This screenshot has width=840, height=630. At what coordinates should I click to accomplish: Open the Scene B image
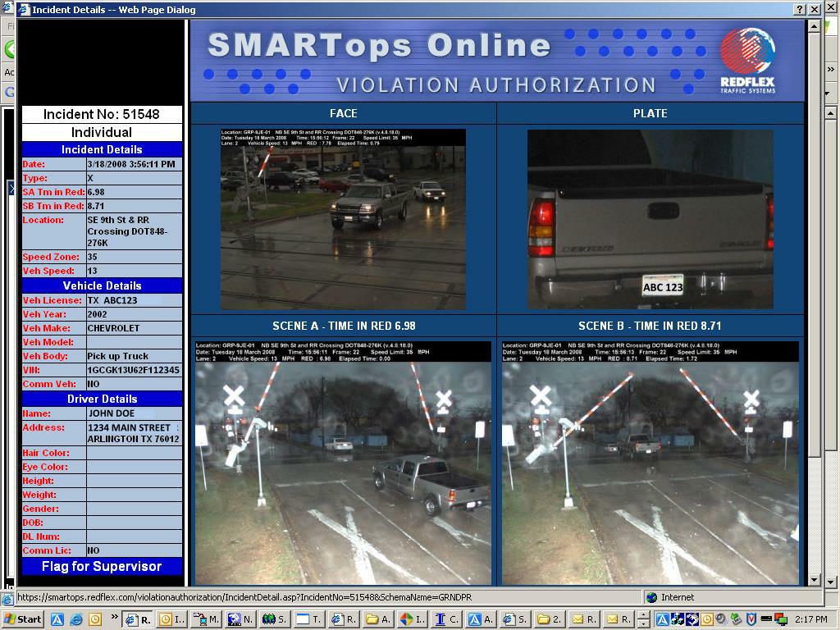pyautogui.click(x=650, y=463)
